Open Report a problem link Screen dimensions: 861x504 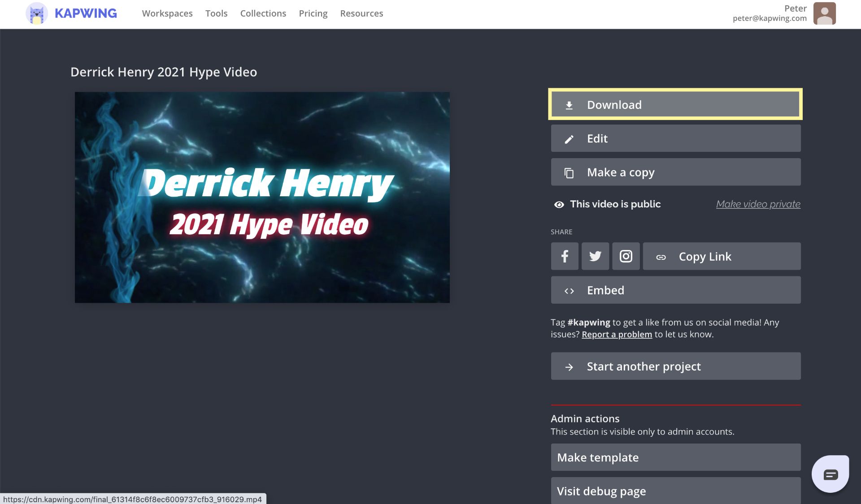[x=617, y=335]
